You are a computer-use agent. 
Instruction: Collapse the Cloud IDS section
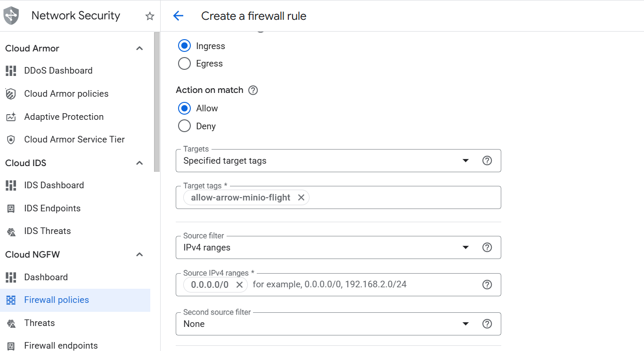click(139, 163)
